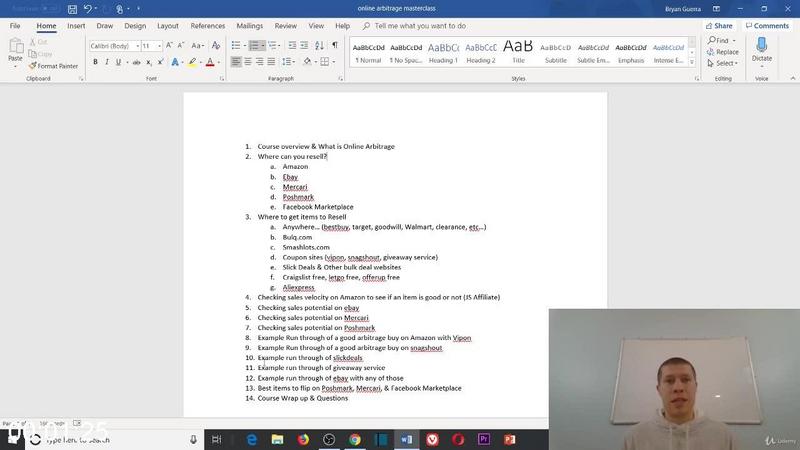Click the shading paint bucket icon
Viewport: 800px width, 450px height.
tap(307, 62)
